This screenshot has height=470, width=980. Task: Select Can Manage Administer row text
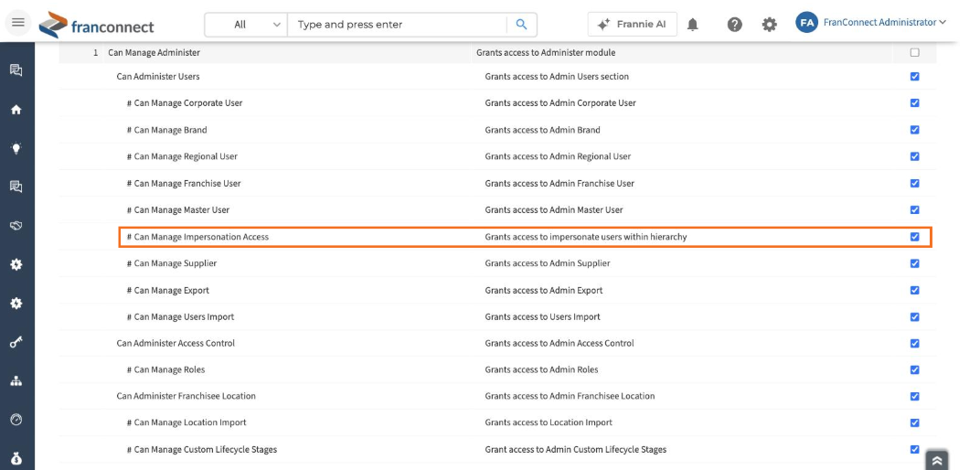click(x=154, y=52)
